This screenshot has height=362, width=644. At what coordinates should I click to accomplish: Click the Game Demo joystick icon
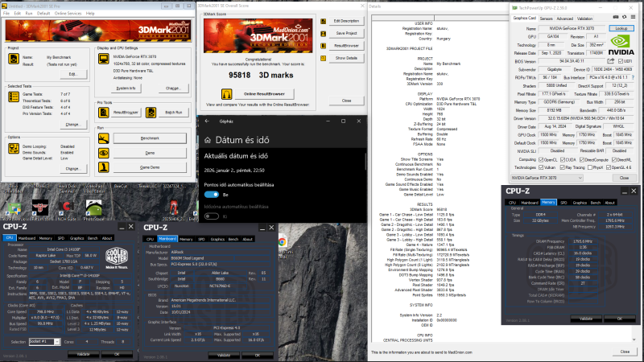[104, 167]
